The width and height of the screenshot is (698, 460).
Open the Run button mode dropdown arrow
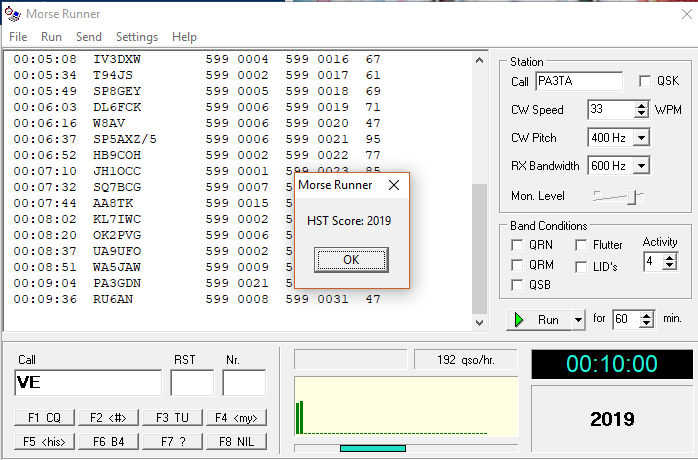(578, 320)
